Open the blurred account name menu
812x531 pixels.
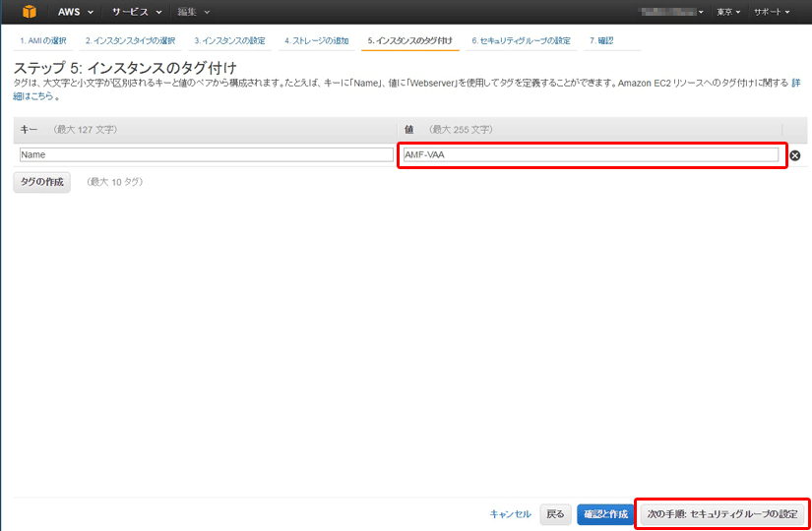point(672,12)
